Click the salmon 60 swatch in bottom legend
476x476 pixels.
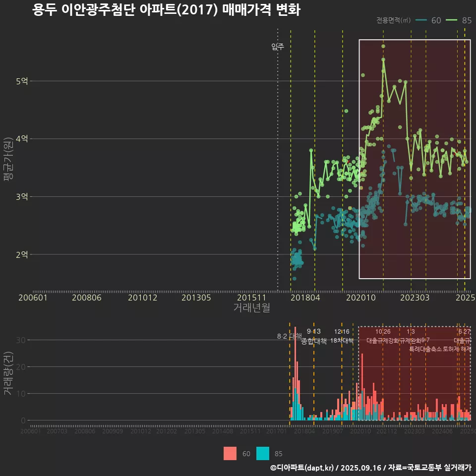230,453
